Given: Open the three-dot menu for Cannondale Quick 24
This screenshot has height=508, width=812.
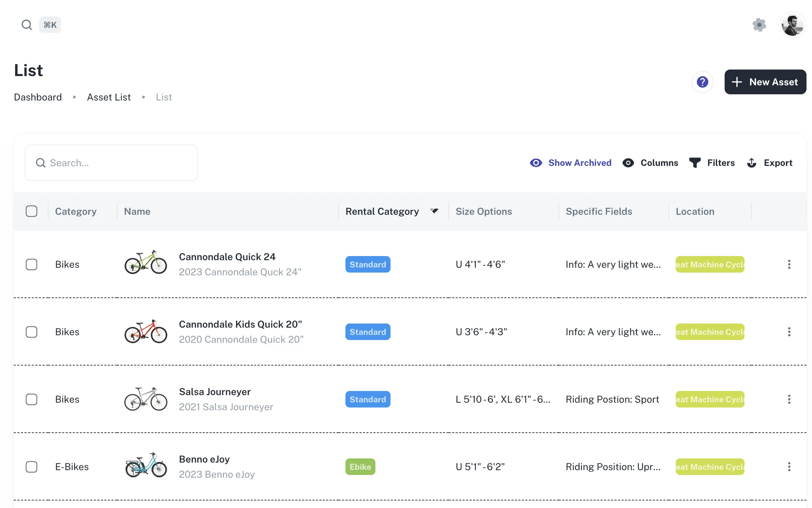Looking at the screenshot, I should (x=789, y=264).
